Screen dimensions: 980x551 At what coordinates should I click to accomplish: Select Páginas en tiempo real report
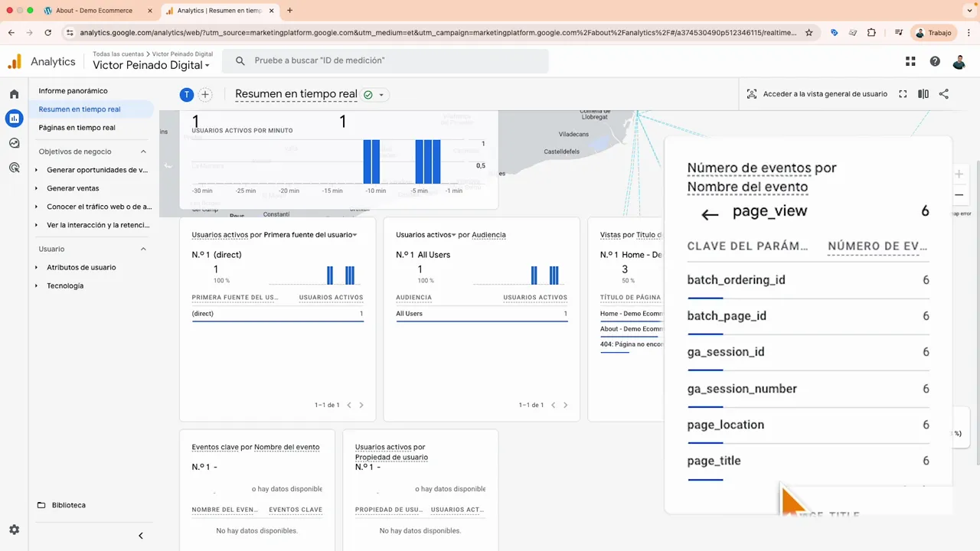pyautogui.click(x=77, y=128)
